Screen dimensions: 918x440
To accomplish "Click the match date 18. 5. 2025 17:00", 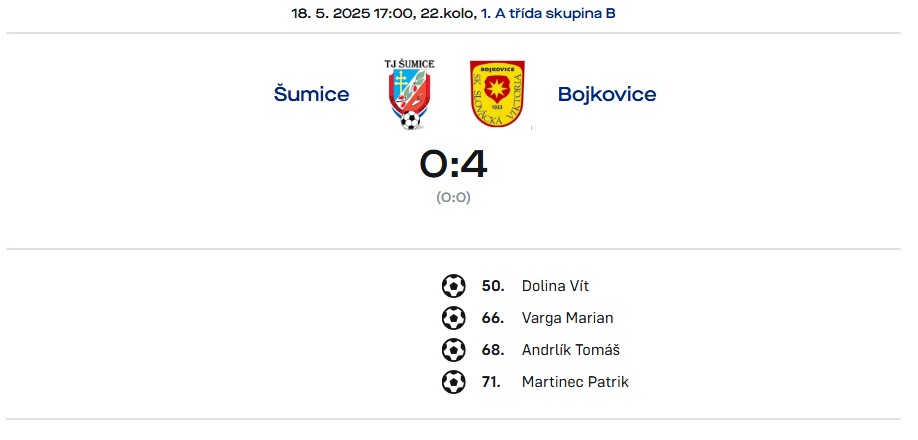I will pyautogui.click(x=352, y=13).
